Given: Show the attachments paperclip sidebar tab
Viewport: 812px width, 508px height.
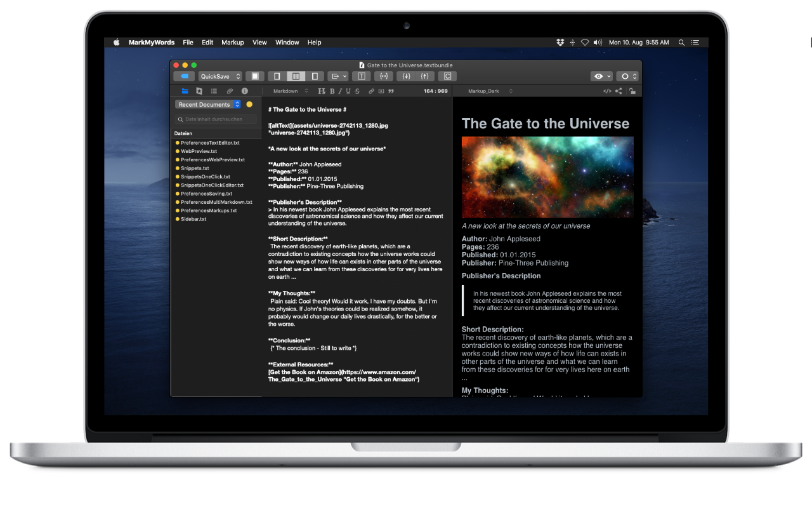Looking at the screenshot, I should (x=230, y=91).
